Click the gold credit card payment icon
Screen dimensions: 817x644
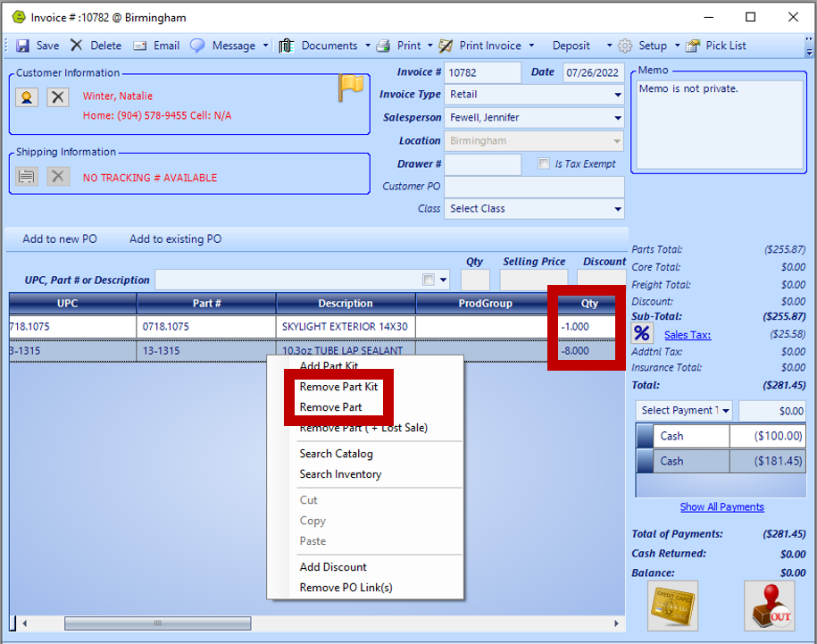tap(672, 606)
